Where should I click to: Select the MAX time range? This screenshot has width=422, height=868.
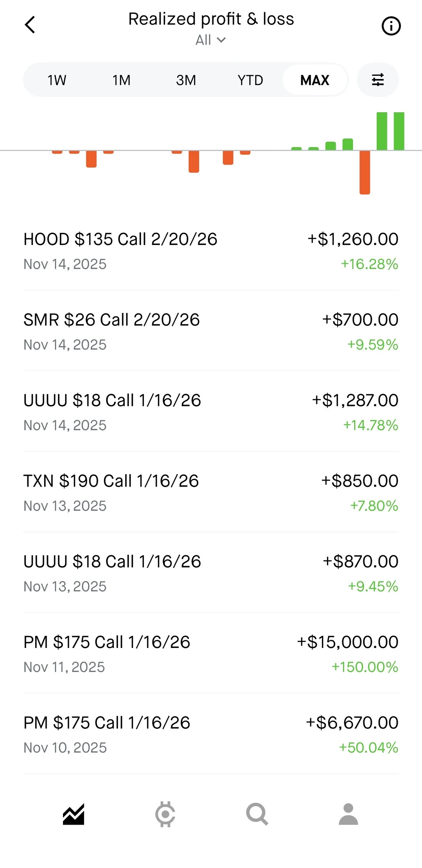coord(315,80)
